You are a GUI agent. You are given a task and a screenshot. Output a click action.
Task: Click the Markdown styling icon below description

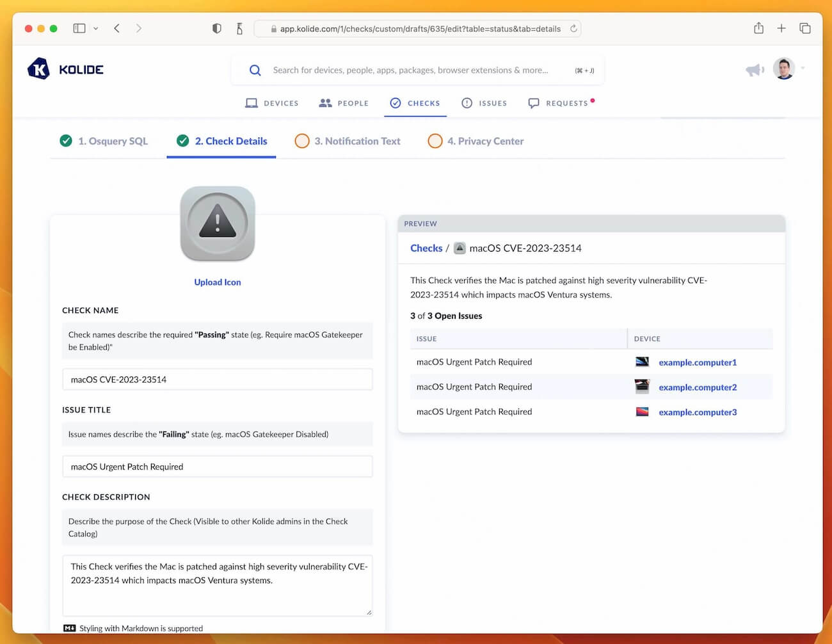[x=68, y=628]
